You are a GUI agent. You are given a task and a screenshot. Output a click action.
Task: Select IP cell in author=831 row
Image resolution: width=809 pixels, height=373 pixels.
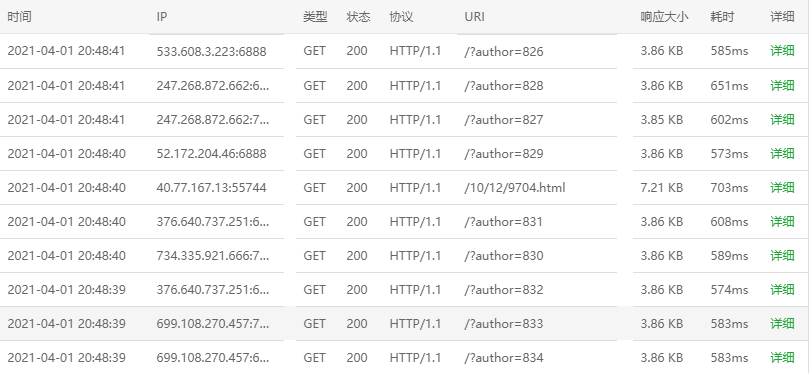(x=213, y=221)
